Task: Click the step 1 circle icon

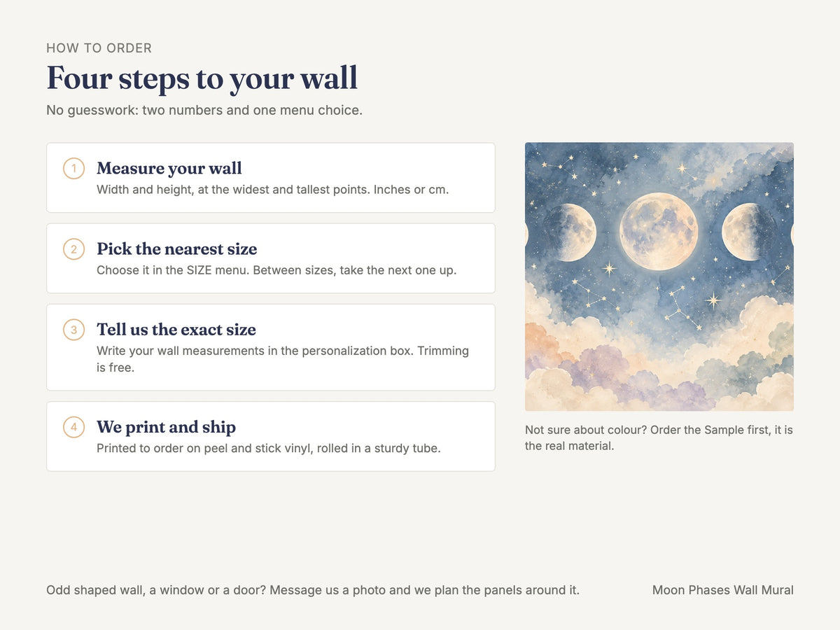Action: (73, 168)
